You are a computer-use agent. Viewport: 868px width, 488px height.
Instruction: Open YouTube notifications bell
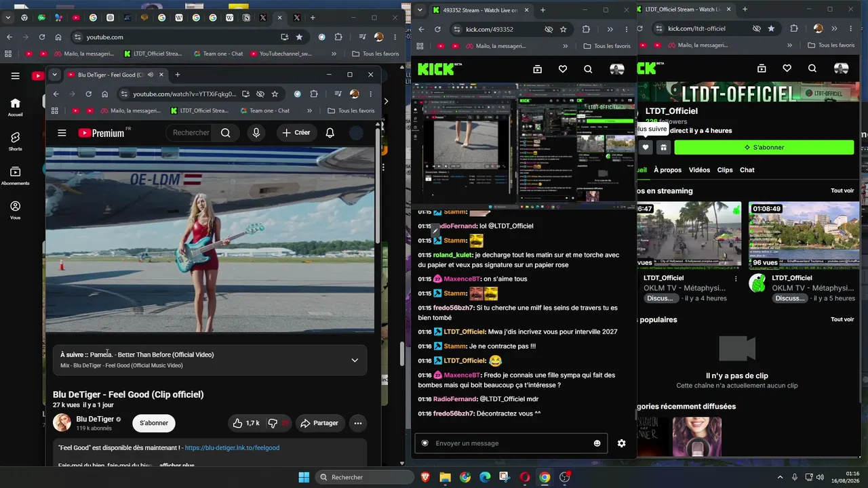[x=330, y=133]
